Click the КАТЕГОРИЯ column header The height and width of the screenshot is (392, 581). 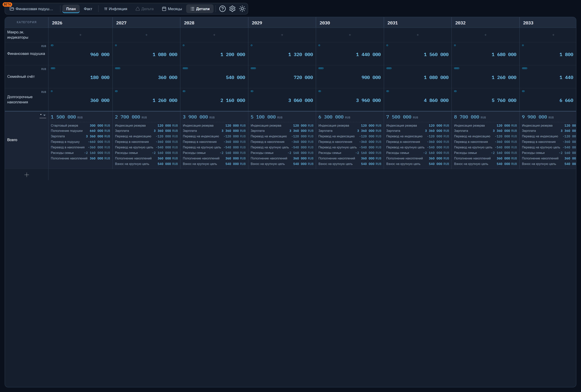coord(26,22)
